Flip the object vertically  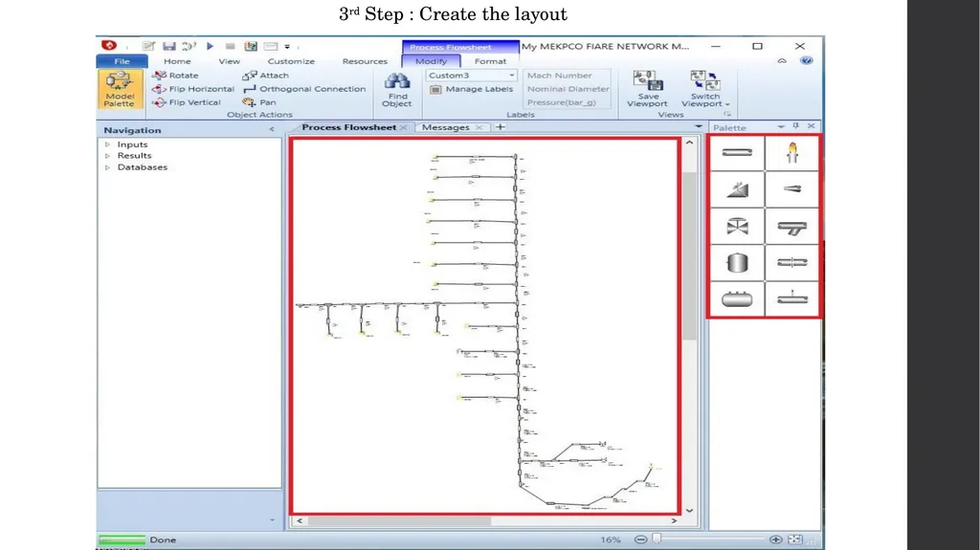[x=187, y=102]
